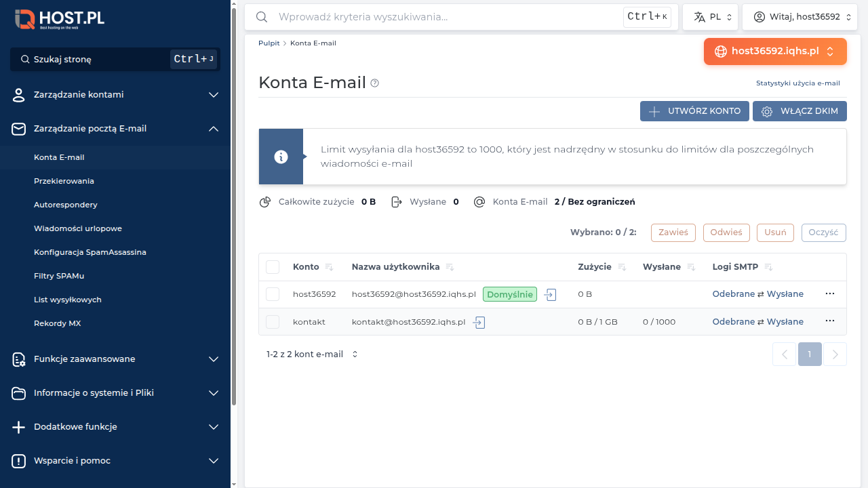This screenshot has width=868, height=488.
Task: Open Odebrane SMTP log for host36592
Action: tap(733, 294)
